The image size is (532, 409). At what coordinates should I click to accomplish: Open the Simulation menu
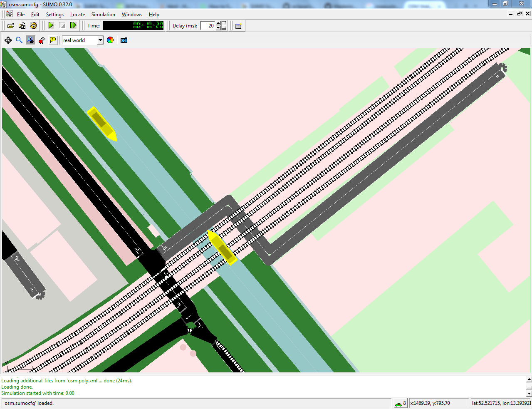pyautogui.click(x=103, y=15)
